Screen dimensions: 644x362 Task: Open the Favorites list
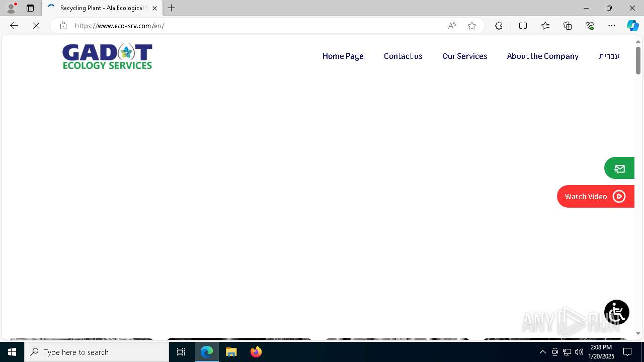click(x=545, y=26)
